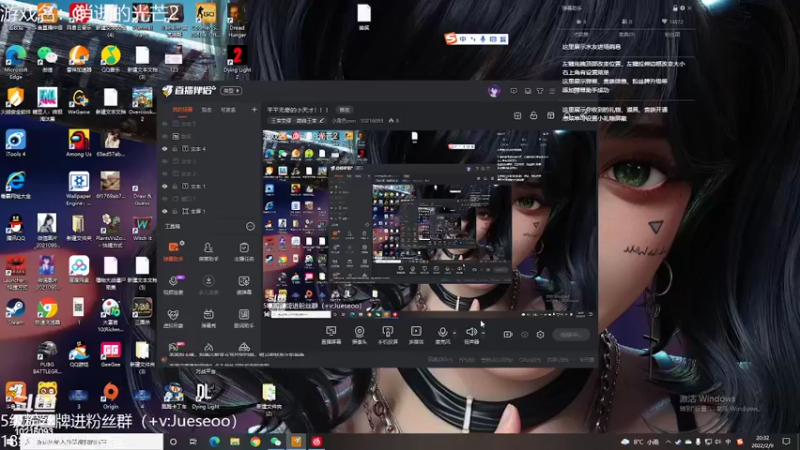This screenshot has width=800, height=450.
Task: Open Steam desktop shortcut
Action: click(x=15, y=312)
